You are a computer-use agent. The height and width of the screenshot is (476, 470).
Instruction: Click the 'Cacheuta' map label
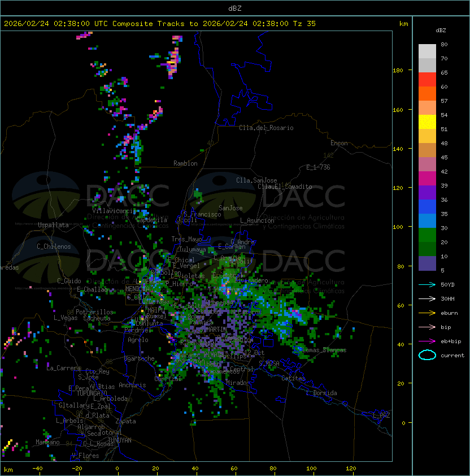coord(97,318)
